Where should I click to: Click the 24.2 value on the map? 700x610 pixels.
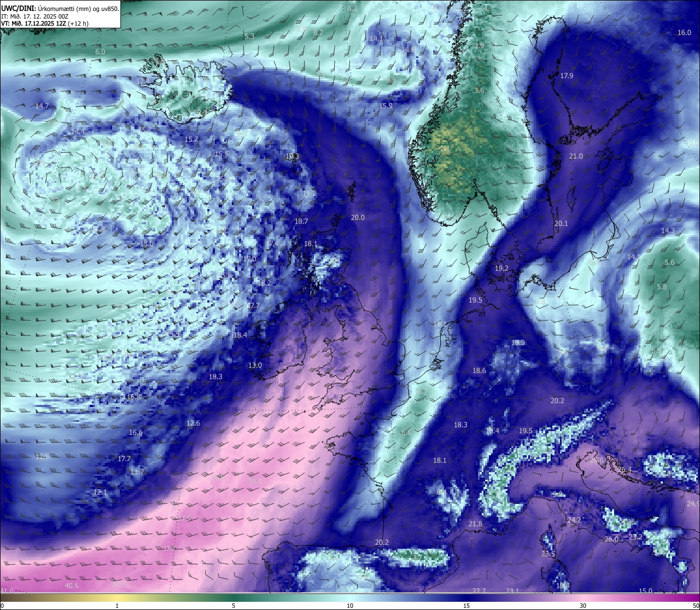[x=574, y=520]
